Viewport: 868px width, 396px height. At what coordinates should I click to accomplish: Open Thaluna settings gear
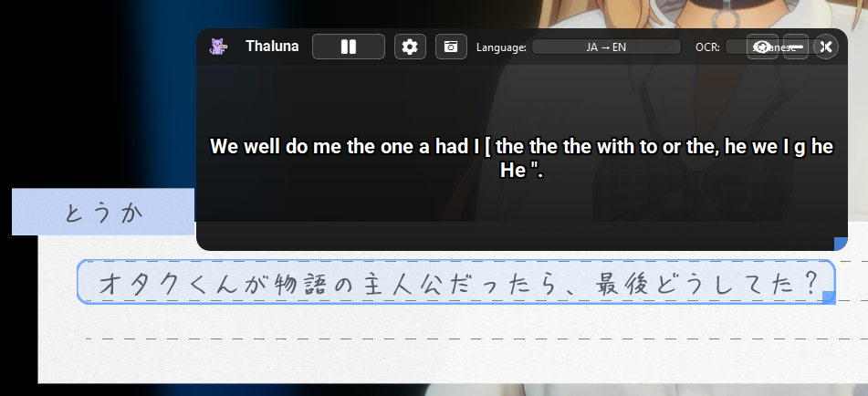pos(410,47)
